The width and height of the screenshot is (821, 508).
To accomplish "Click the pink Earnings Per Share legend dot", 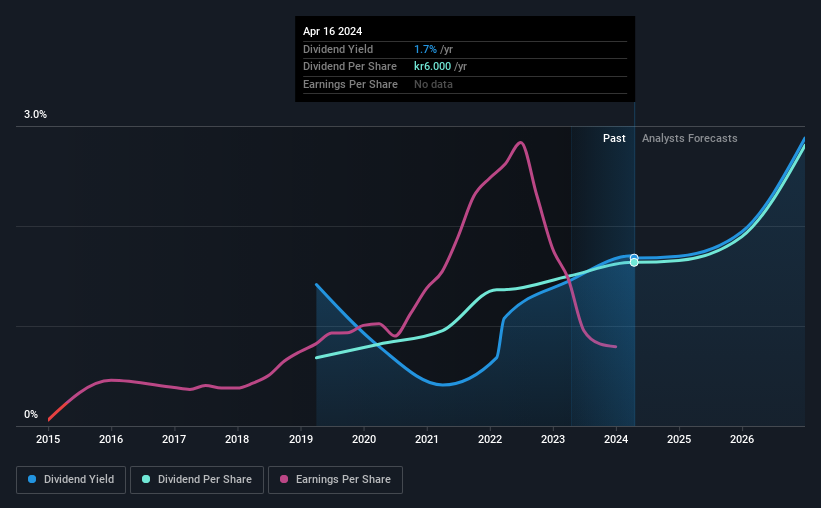I will [284, 479].
